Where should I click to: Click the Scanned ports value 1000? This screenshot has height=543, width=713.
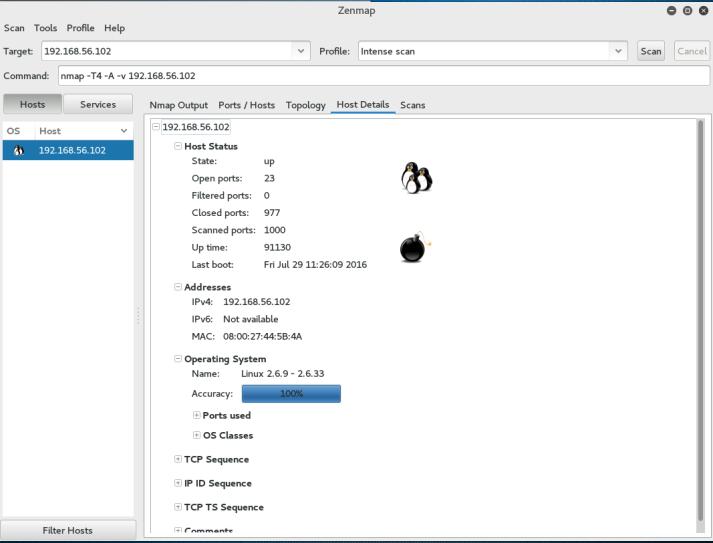point(275,230)
